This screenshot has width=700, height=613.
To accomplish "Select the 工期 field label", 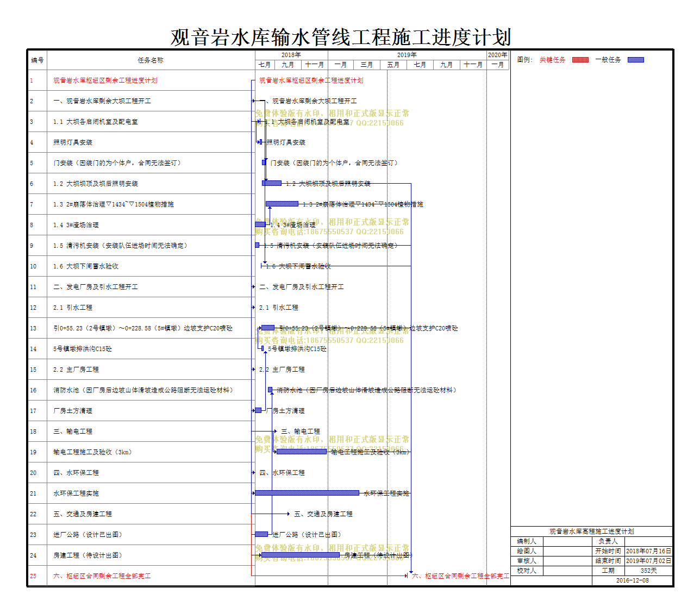I will click(x=608, y=571).
